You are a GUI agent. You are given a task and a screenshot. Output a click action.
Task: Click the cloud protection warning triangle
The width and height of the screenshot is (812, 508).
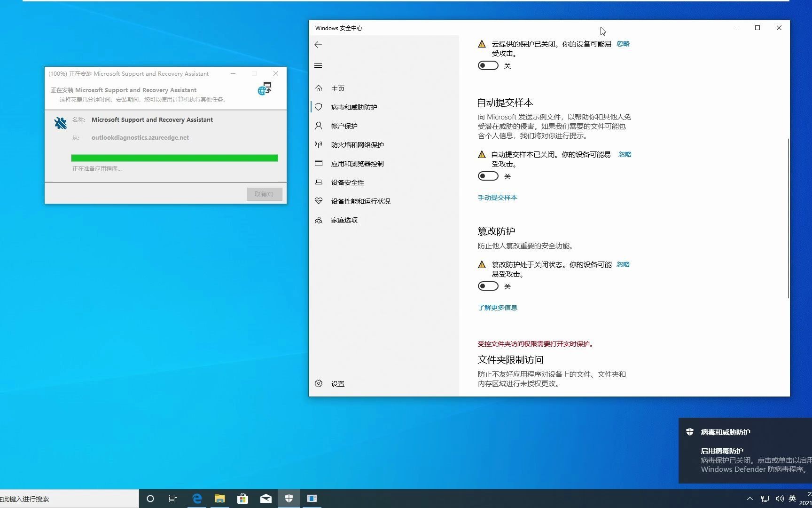(x=482, y=44)
